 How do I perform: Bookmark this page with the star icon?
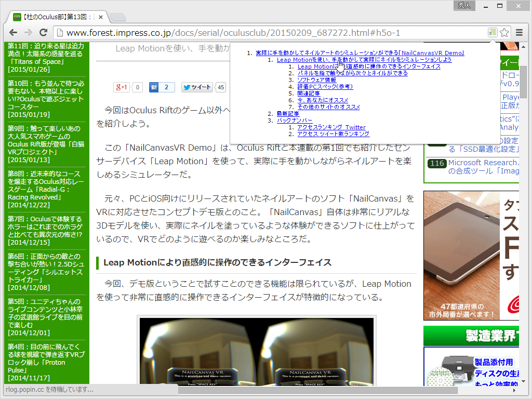click(x=504, y=32)
